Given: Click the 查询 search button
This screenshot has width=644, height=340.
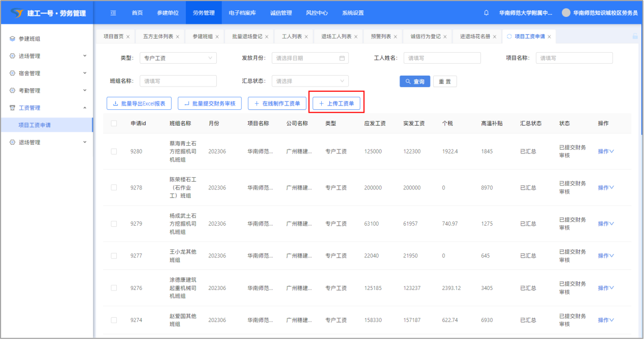Looking at the screenshot, I should coord(415,82).
